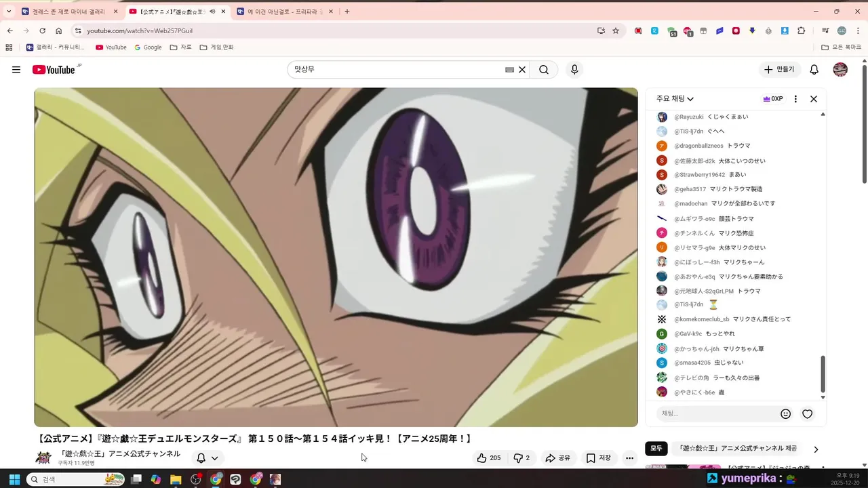Open the Chrome three-dot menu
Viewport: 868px width, 488px height.
pos(857,30)
